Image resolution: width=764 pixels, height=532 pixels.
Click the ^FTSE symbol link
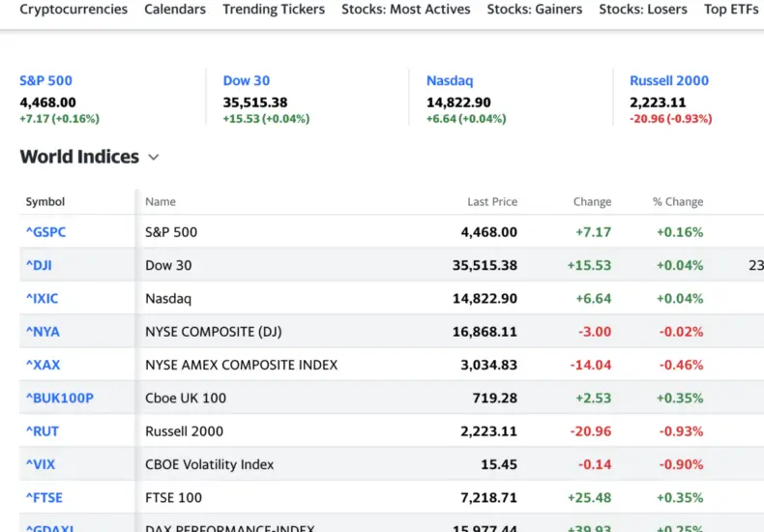point(44,497)
